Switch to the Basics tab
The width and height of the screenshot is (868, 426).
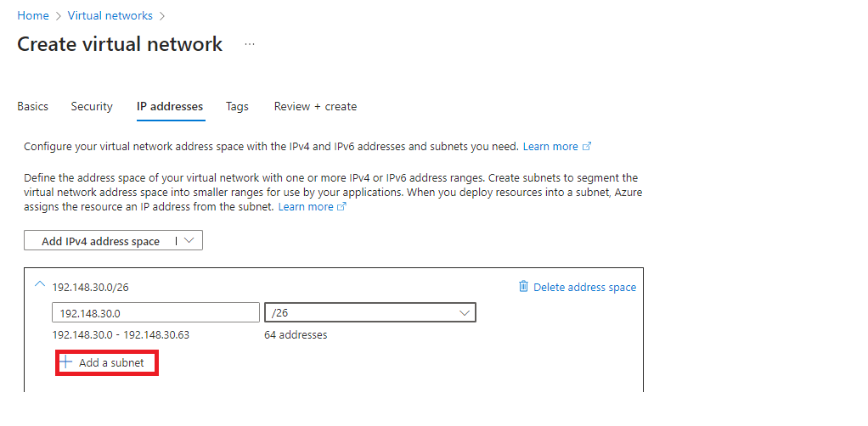point(33,107)
